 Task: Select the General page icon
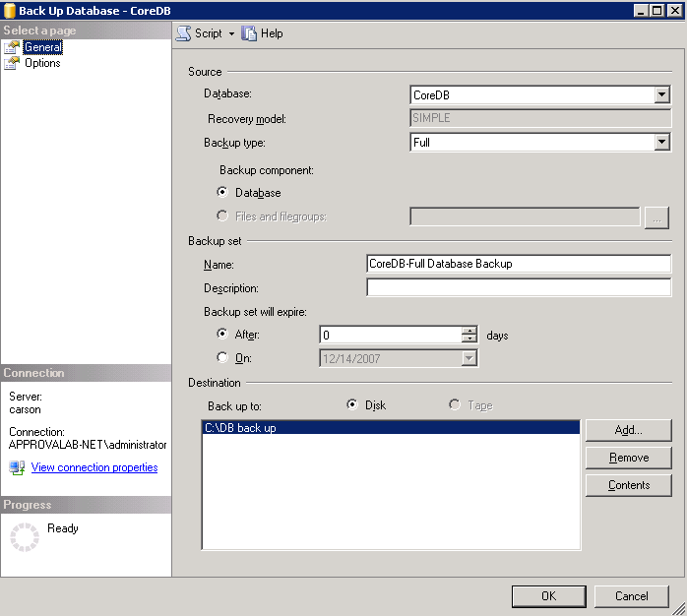tap(12, 47)
